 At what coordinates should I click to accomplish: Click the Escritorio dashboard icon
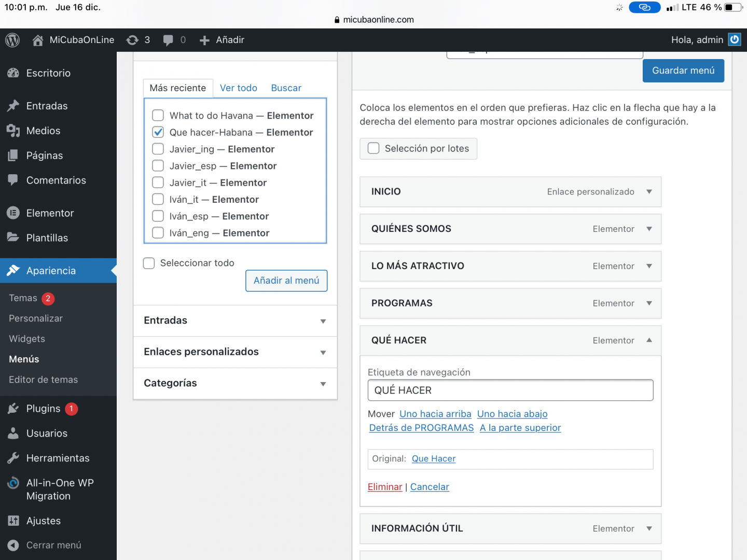click(13, 73)
